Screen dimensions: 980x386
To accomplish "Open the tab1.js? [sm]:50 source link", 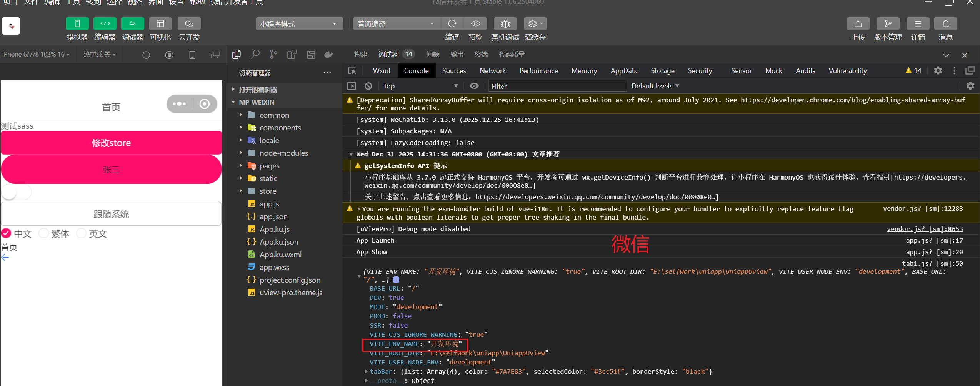I will tap(932, 263).
